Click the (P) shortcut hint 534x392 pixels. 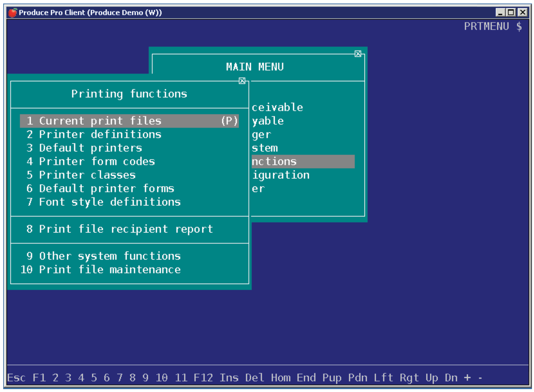(x=229, y=121)
